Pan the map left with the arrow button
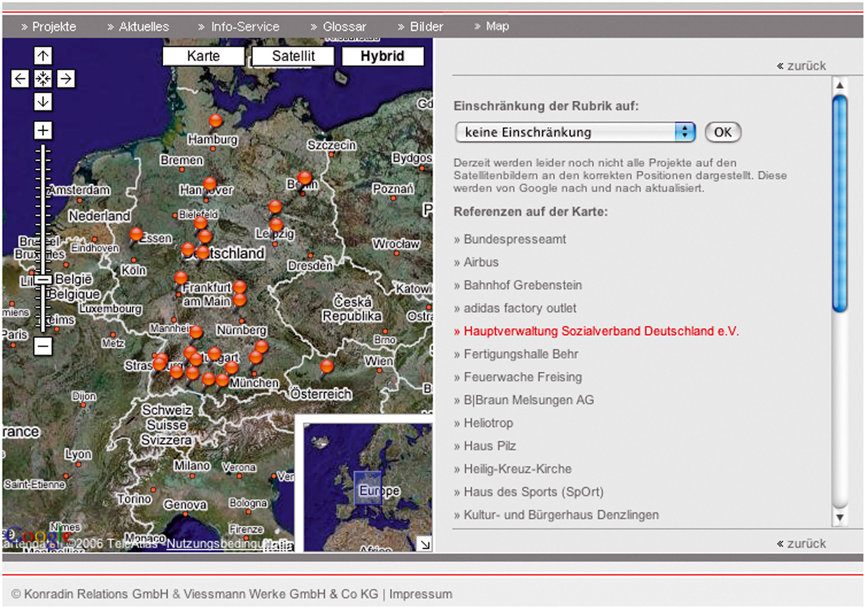The image size is (868, 611). [x=20, y=79]
